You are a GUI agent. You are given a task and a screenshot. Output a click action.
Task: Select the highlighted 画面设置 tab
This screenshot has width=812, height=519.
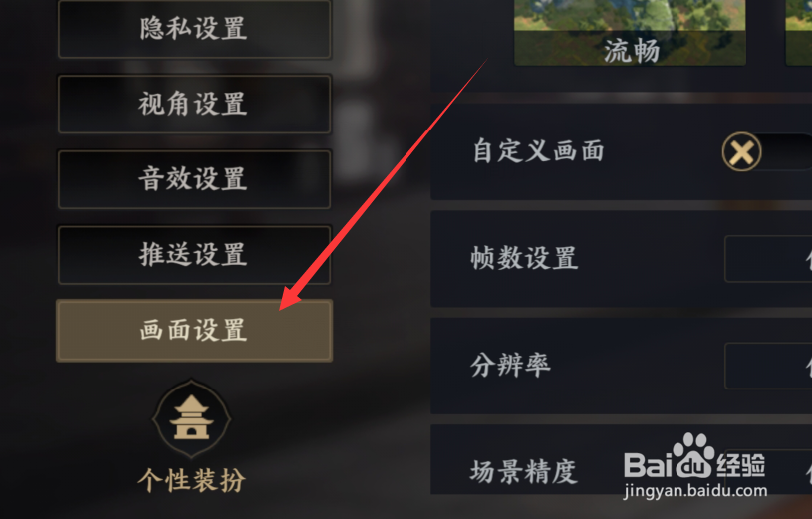coord(194,331)
